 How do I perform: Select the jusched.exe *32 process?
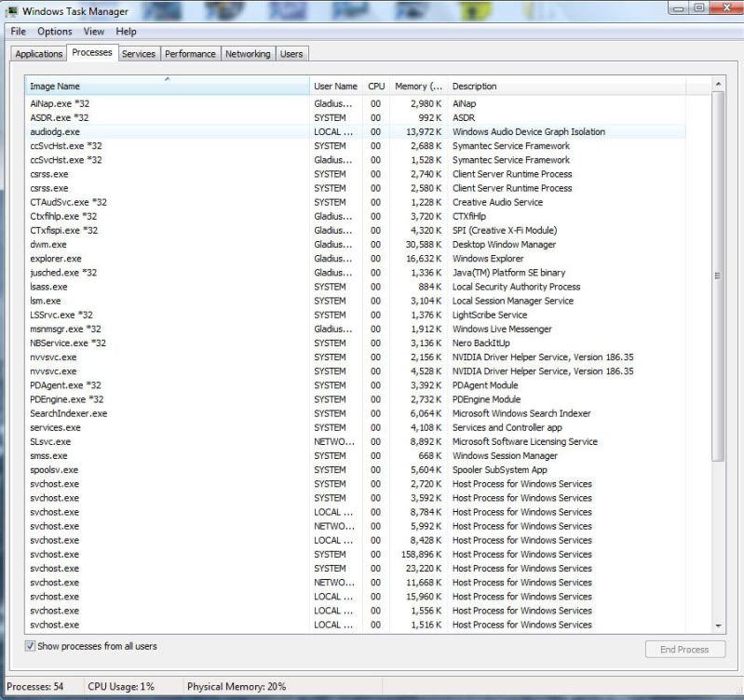(x=356, y=273)
